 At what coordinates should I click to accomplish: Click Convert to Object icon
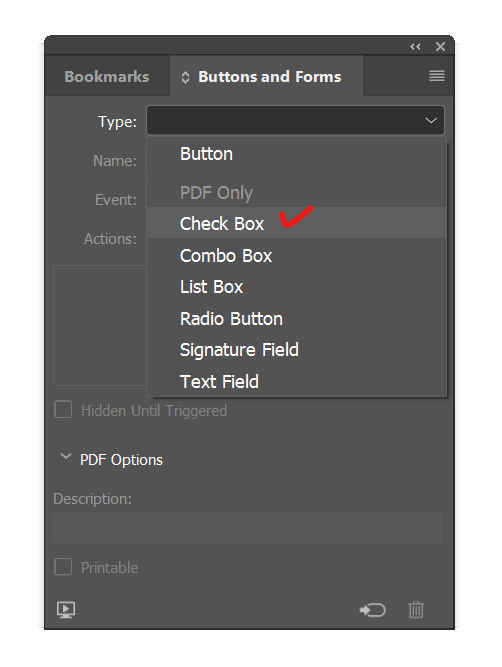click(372, 610)
